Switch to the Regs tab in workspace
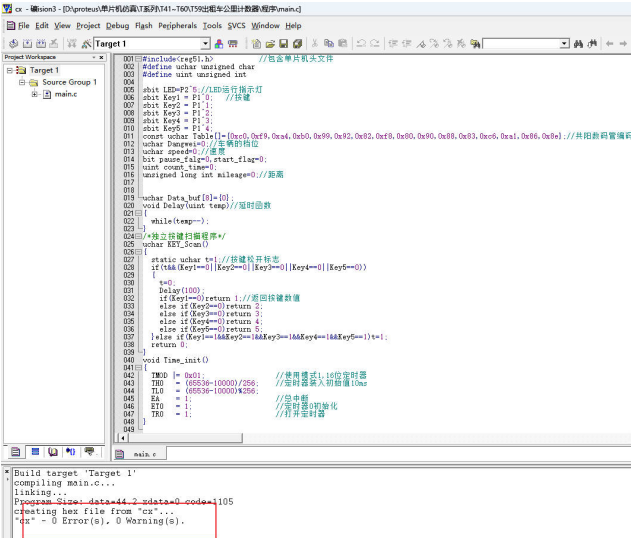The image size is (640, 538). click(x=35, y=451)
